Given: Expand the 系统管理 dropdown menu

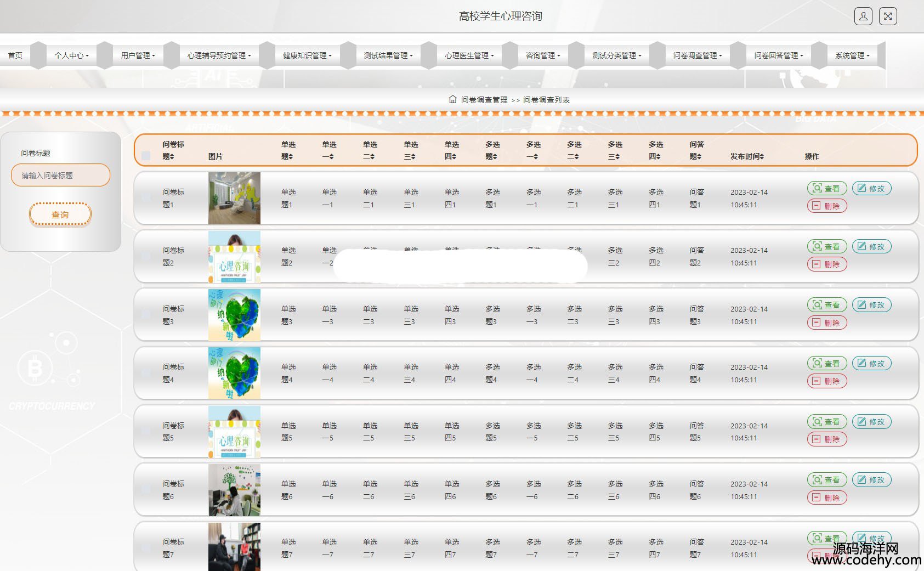Looking at the screenshot, I should click(852, 55).
